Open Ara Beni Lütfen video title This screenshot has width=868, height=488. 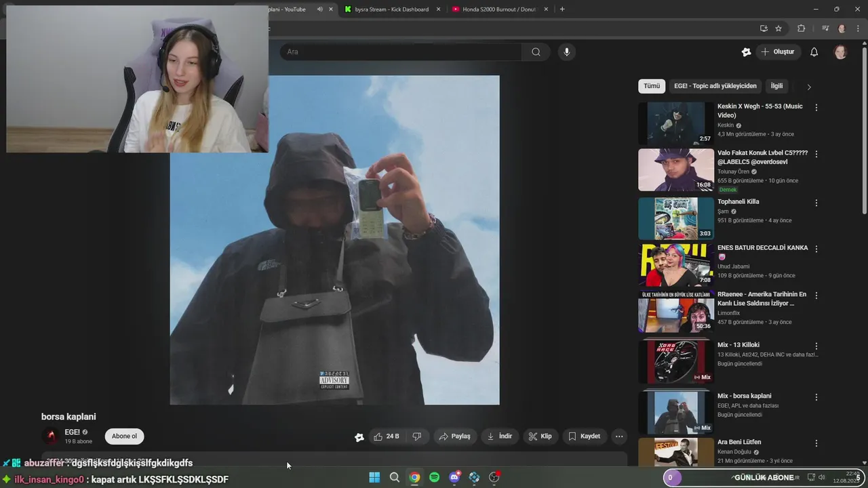coord(739,442)
